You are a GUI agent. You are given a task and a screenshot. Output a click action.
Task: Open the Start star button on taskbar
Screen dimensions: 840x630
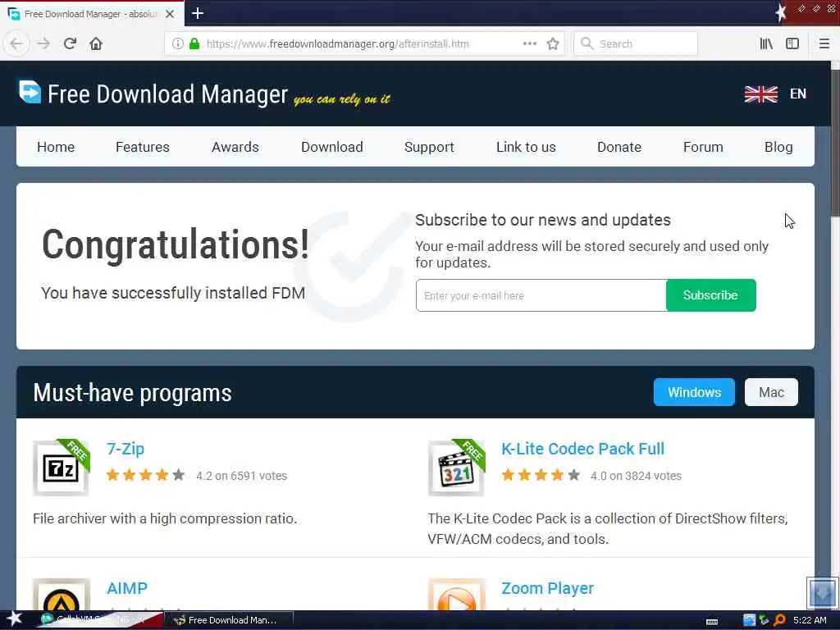[x=14, y=619]
